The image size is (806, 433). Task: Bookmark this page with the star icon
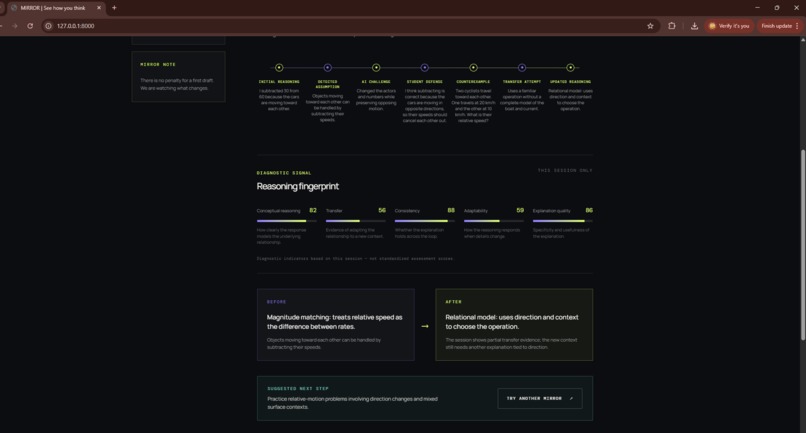tap(650, 26)
